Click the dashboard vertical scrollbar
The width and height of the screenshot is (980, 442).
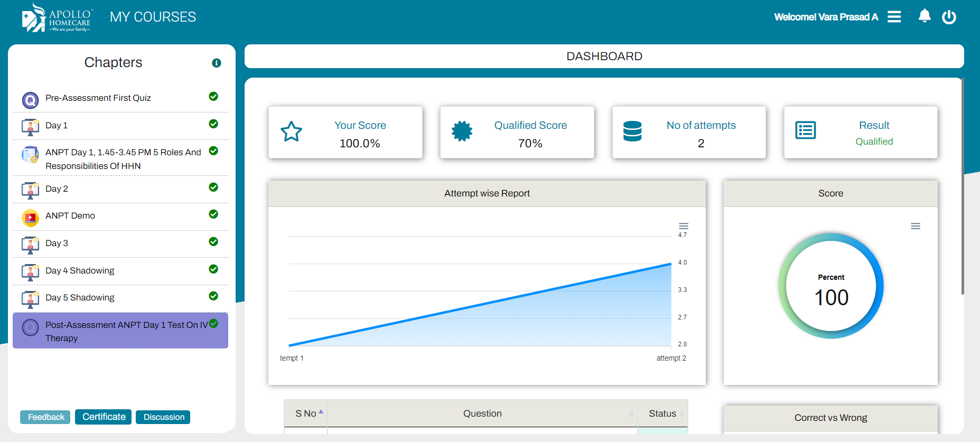(x=962, y=186)
